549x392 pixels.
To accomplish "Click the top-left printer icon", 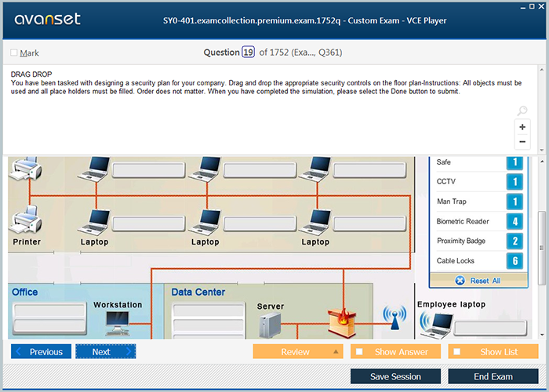I will (x=26, y=169).
